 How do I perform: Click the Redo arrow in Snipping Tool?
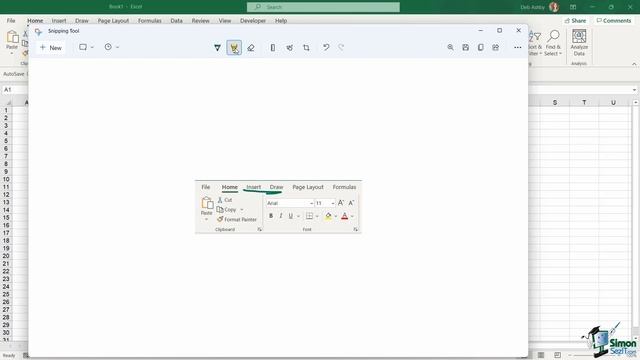pyautogui.click(x=341, y=47)
